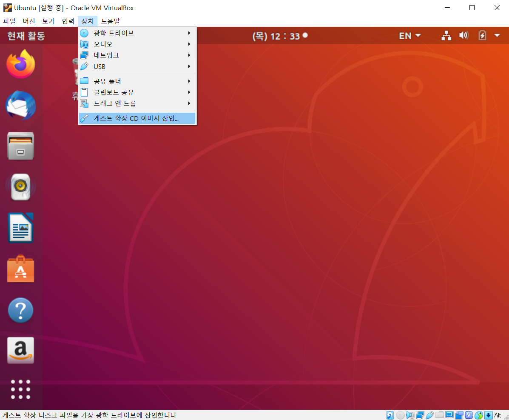
Task: Click the hard disk status bar icon
Action: click(x=390, y=415)
